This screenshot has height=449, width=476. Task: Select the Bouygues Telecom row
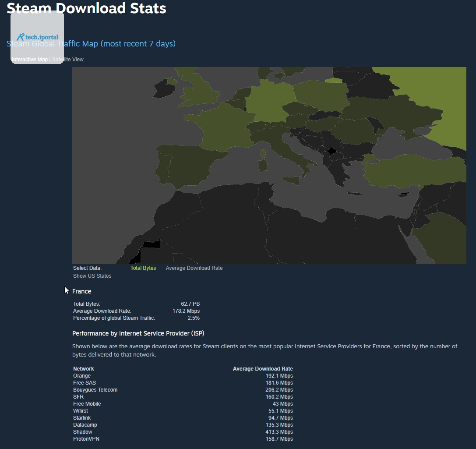[x=183, y=390]
